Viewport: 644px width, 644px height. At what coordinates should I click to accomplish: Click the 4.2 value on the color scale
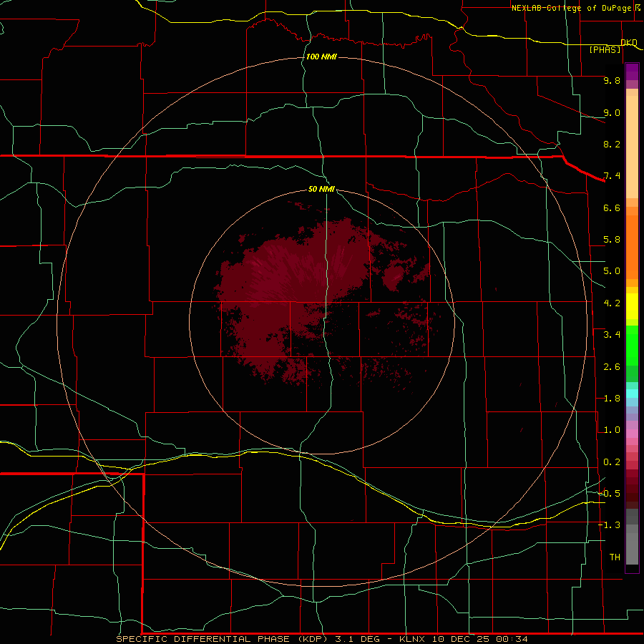612,303
